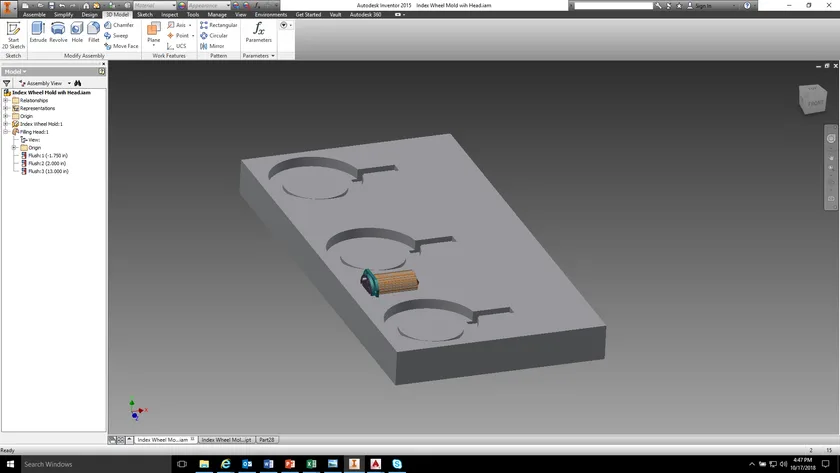
Task: Expand the Plane dropdown arrow
Action: (x=154, y=46)
